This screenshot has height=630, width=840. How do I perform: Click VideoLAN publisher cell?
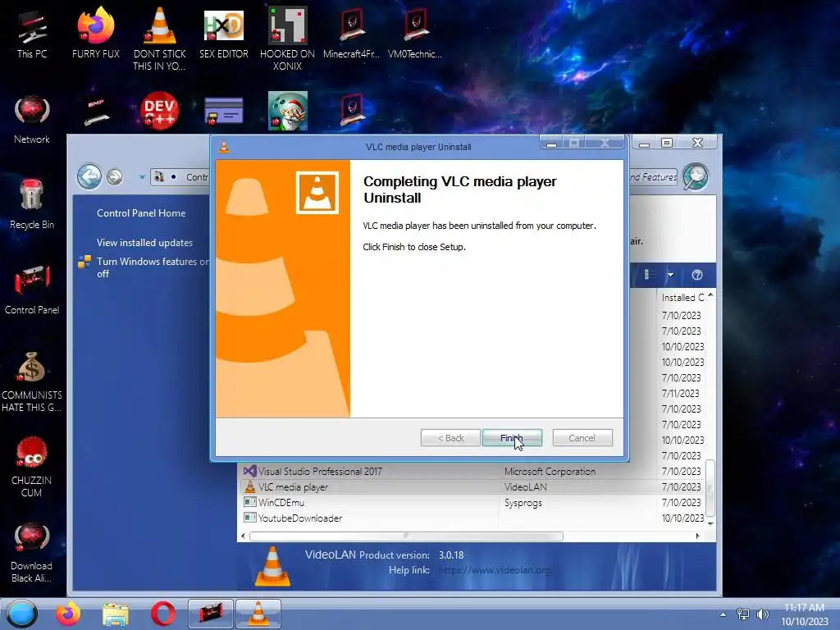coord(525,487)
